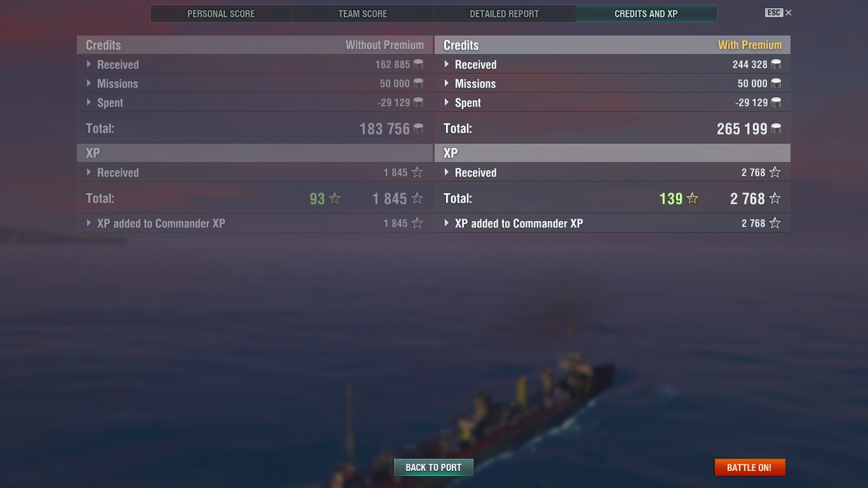Click the star icon beside 2 768 total XP

(x=775, y=198)
